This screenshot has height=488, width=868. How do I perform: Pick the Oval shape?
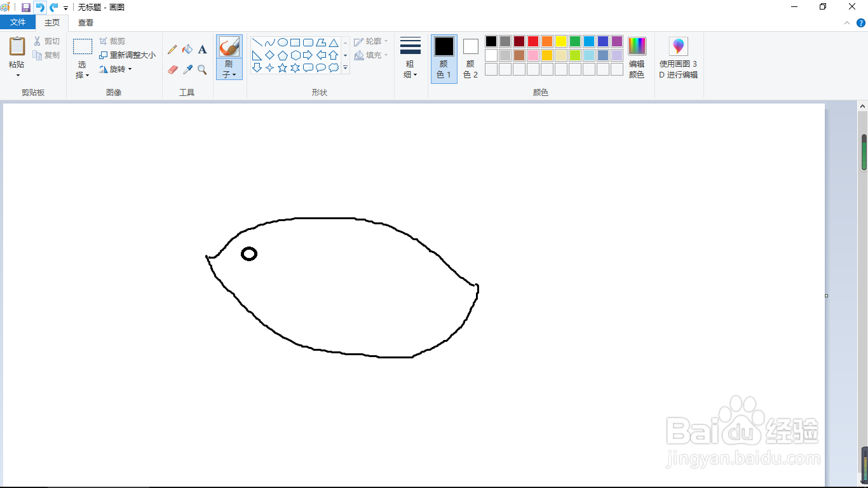coord(283,43)
